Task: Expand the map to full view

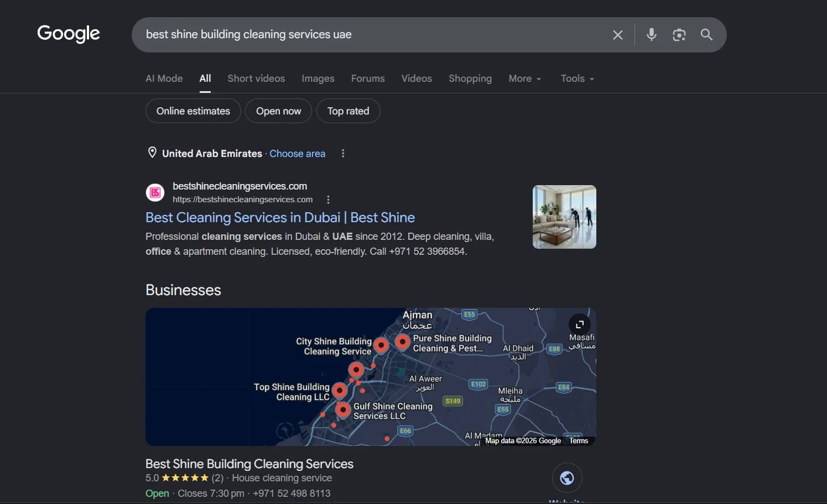Action: coord(579,324)
